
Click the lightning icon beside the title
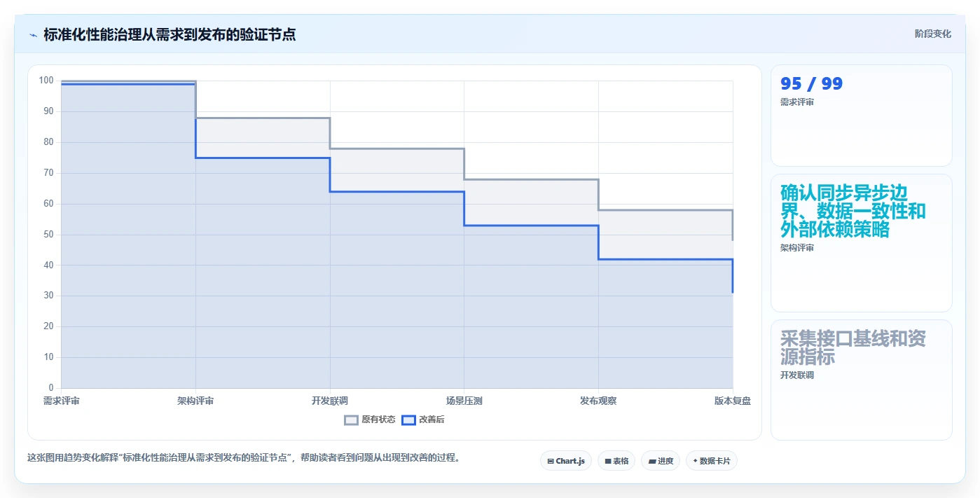(x=33, y=34)
